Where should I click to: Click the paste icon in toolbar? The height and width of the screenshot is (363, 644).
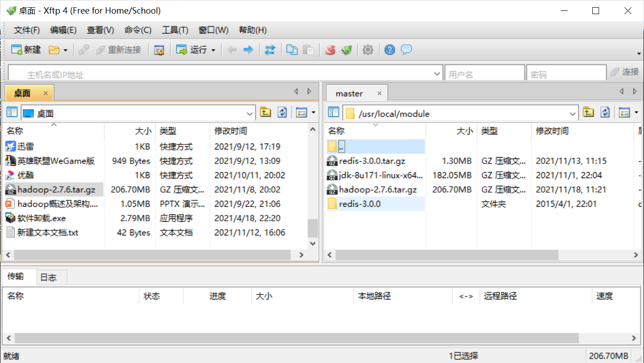pos(308,50)
